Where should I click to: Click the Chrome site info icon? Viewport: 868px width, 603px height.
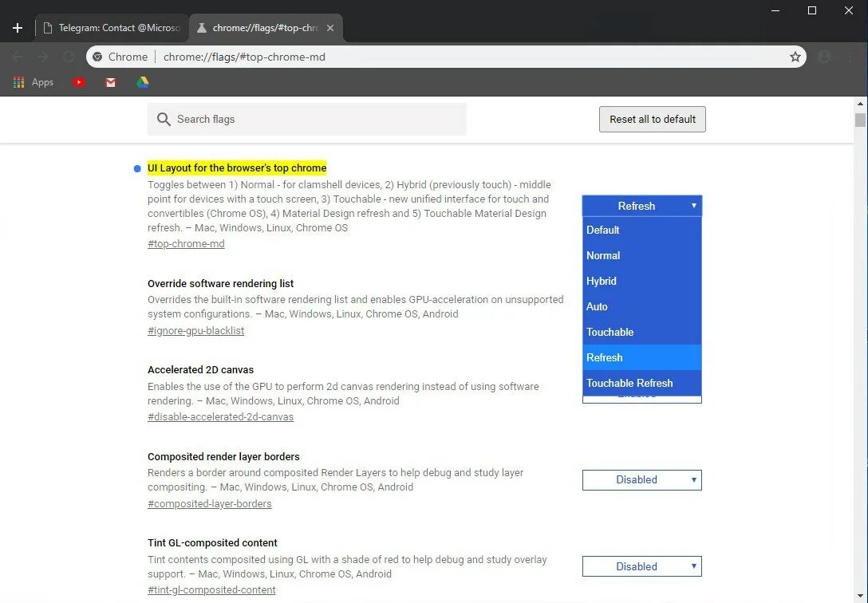pos(97,57)
